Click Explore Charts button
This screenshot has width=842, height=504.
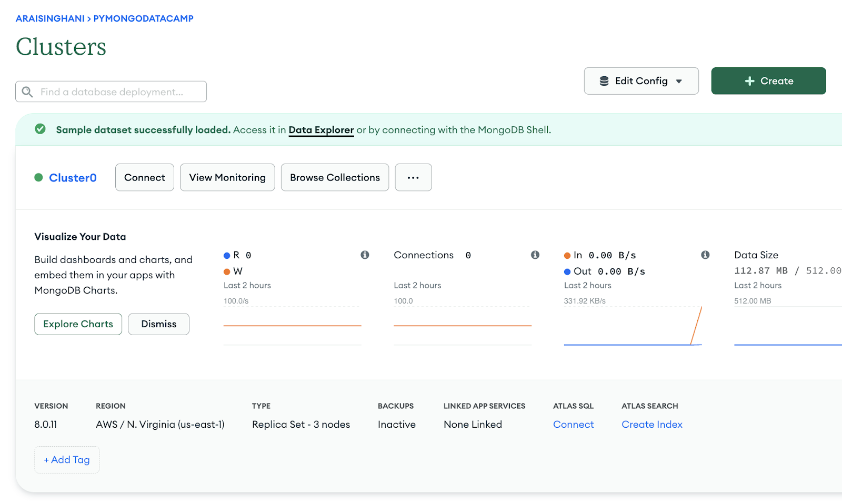click(x=78, y=324)
